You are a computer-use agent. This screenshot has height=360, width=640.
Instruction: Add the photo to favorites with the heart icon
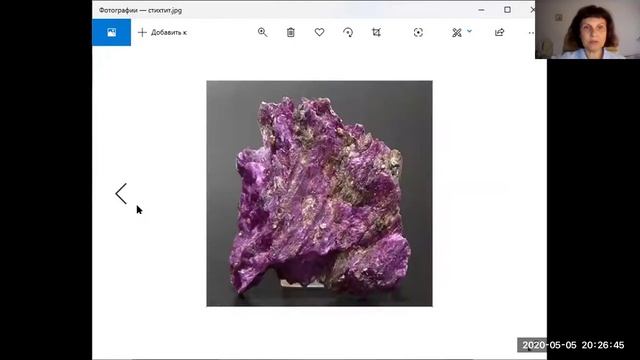click(320, 32)
